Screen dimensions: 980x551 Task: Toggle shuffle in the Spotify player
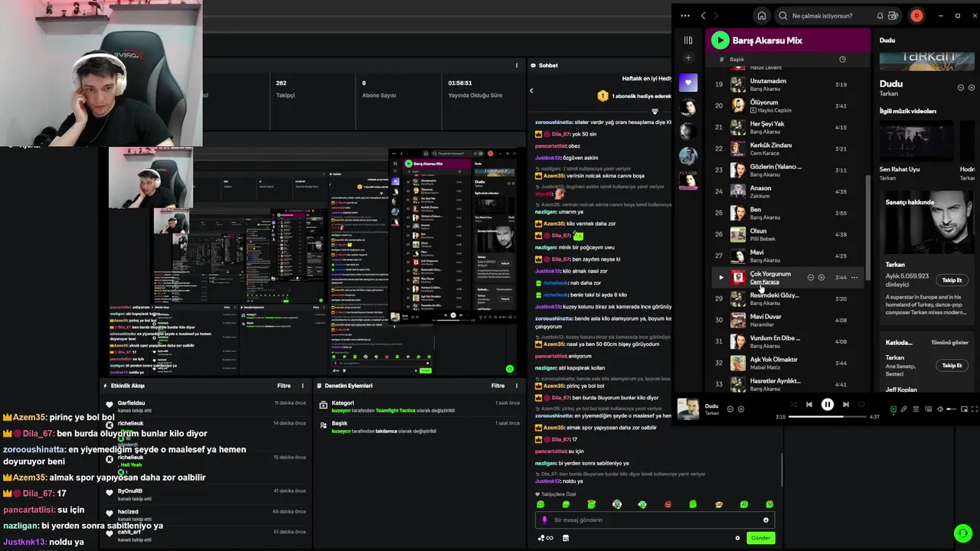click(x=793, y=404)
